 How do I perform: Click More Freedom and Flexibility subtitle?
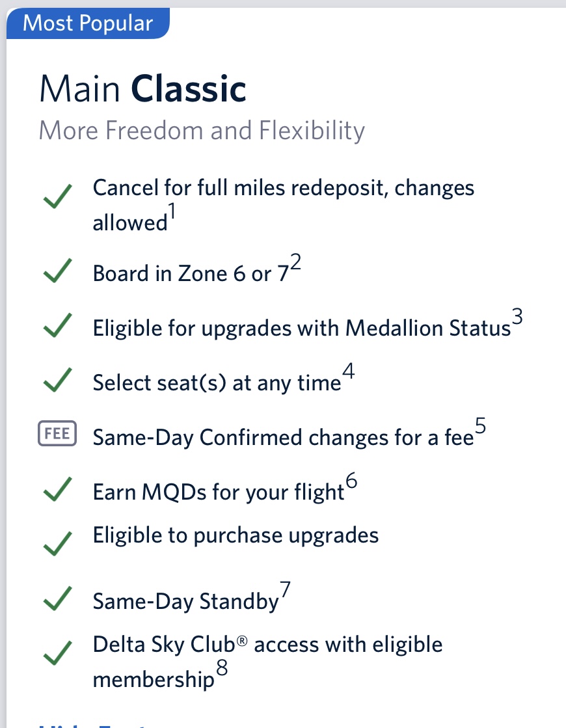click(x=202, y=131)
